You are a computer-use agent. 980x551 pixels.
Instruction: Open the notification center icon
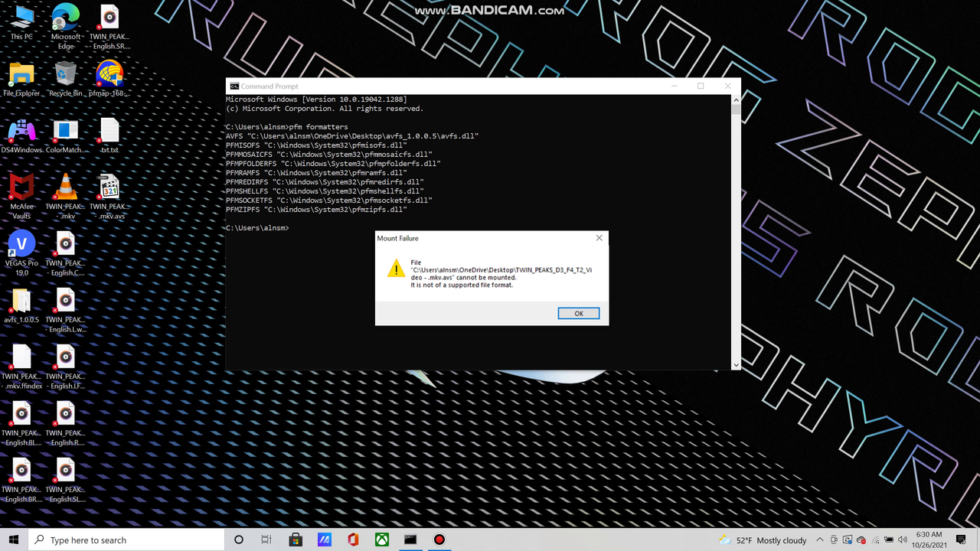pyautogui.click(x=962, y=540)
